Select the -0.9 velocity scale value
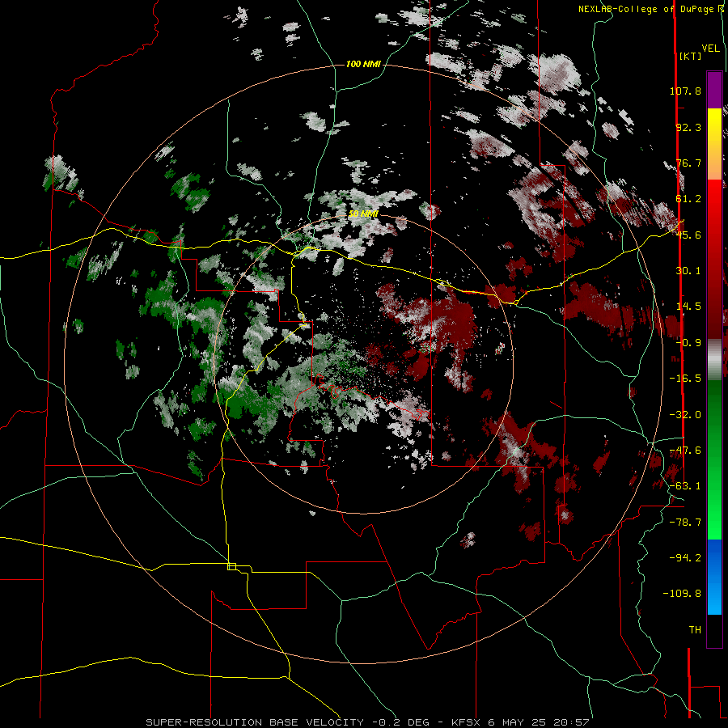 (688, 343)
